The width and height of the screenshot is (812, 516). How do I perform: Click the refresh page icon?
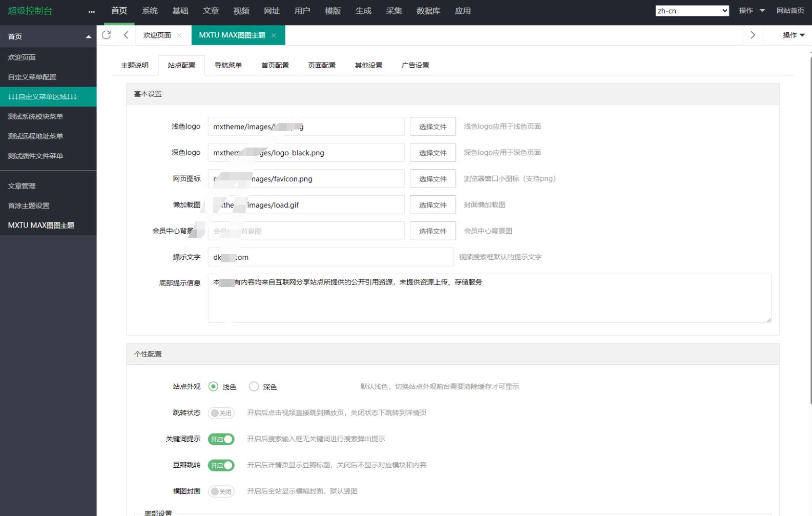(x=107, y=35)
